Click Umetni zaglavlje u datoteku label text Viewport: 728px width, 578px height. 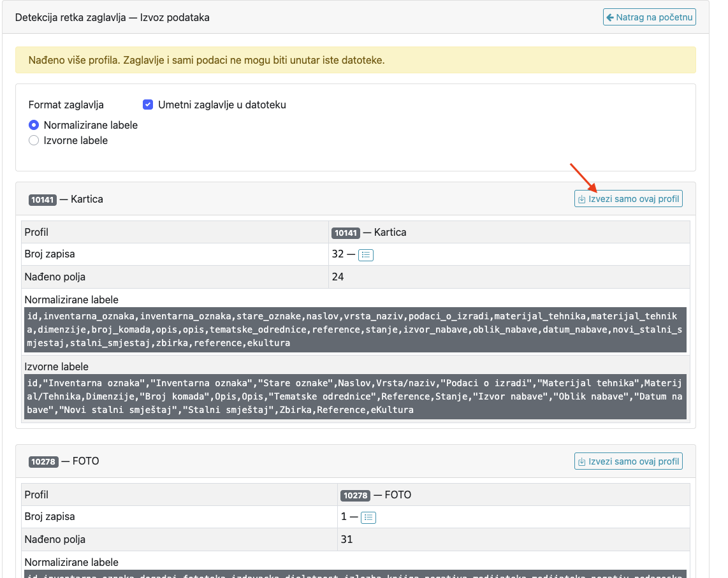point(222,105)
